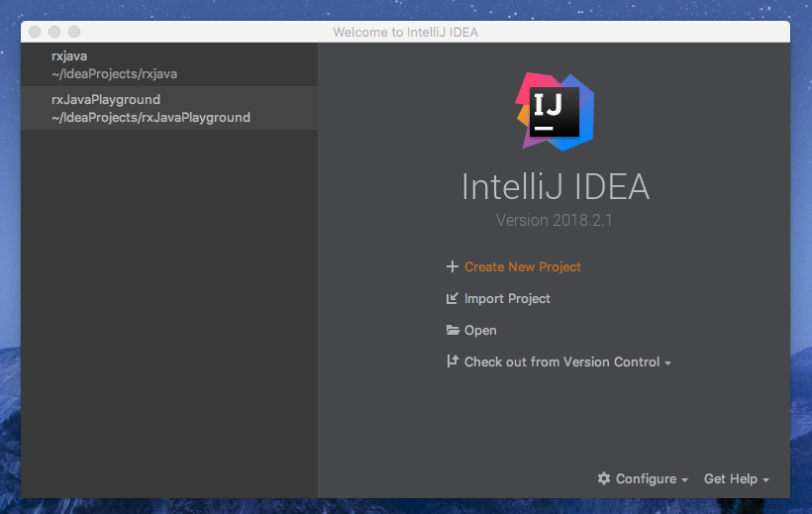The image size is (812, 514).
Task: Expand the Get Help dropdown arrow
Action: [x=765, y=480]
